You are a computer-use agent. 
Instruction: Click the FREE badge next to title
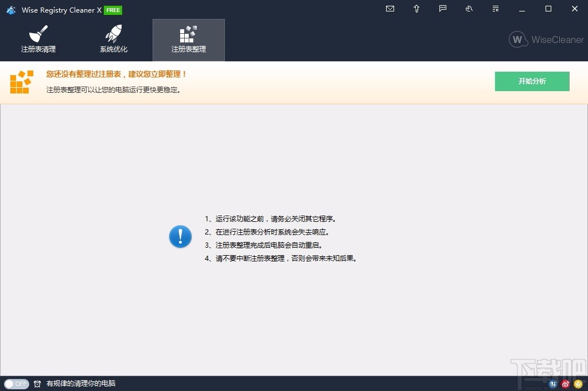point(112,10)
